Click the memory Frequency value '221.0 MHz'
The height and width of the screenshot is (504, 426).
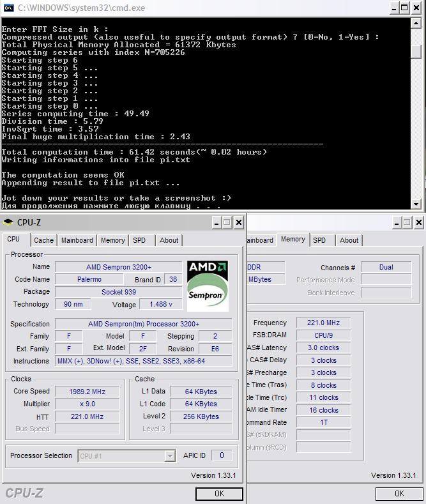(x=324, y=323)
